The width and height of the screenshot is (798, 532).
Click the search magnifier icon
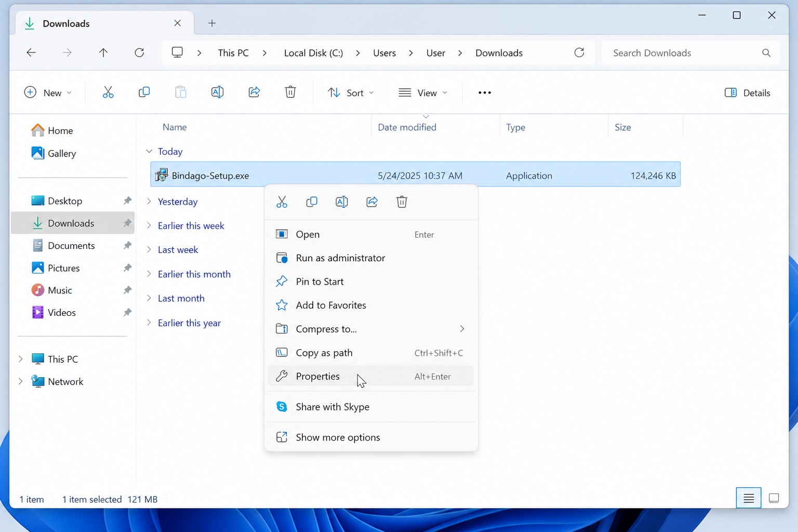coord(766,52)
